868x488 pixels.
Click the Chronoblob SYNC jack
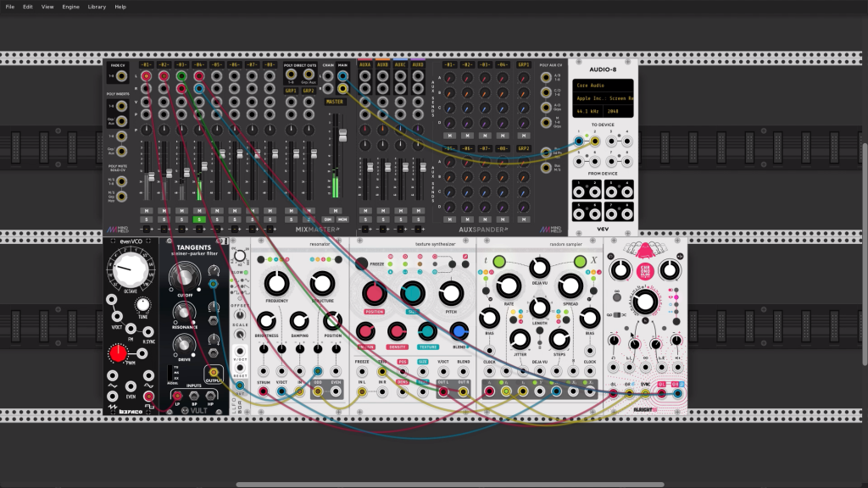click(645, 393)
